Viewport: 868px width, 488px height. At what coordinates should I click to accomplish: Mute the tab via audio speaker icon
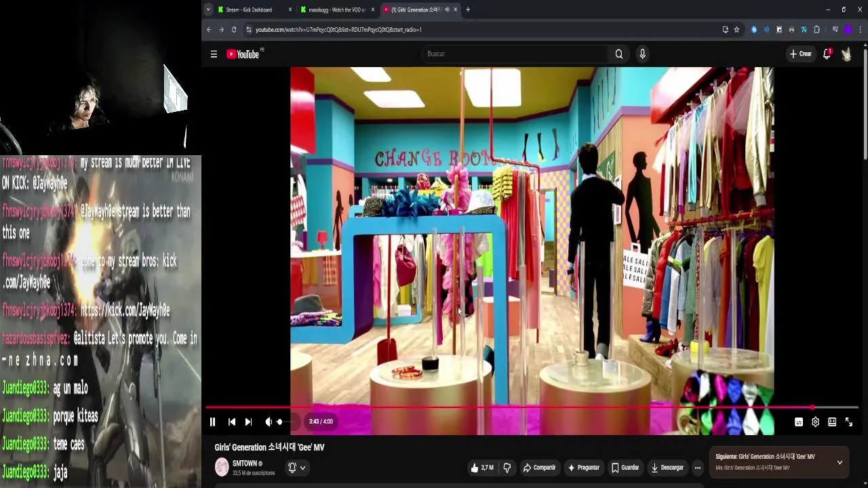pyautogui.click(x=447, y=9)
